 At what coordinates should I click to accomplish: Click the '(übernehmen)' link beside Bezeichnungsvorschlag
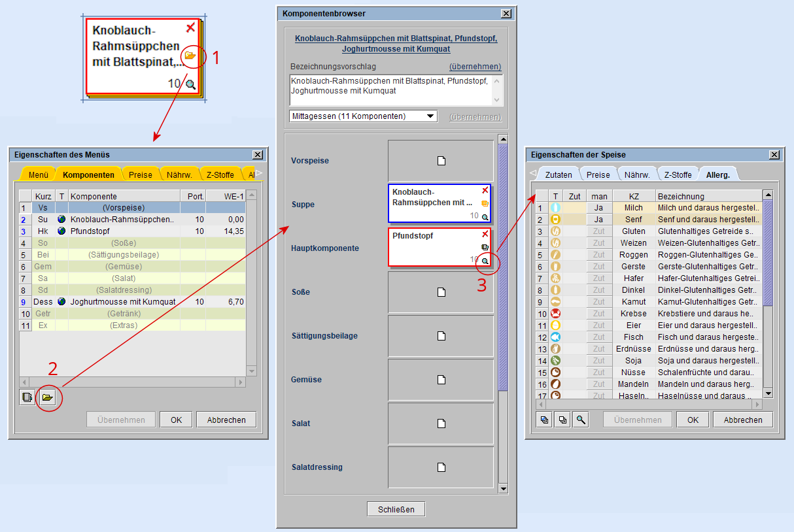coord(475,67)
